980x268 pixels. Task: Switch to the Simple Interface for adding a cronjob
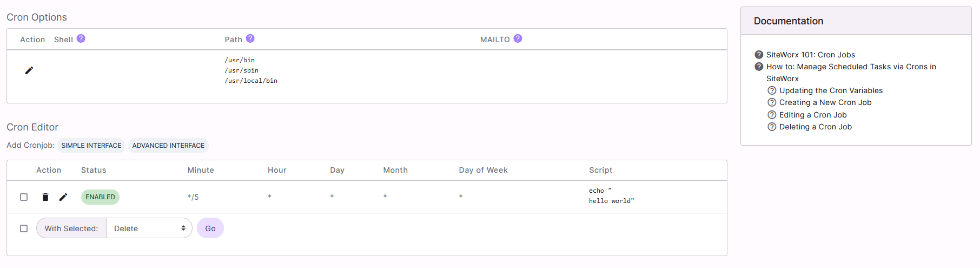(91, 146)
